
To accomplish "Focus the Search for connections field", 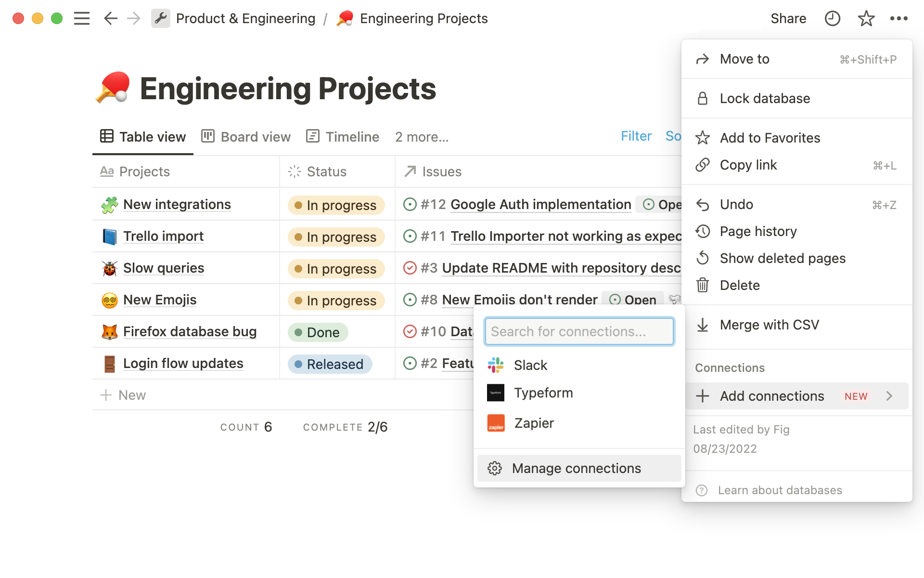I will click(579, 331).
